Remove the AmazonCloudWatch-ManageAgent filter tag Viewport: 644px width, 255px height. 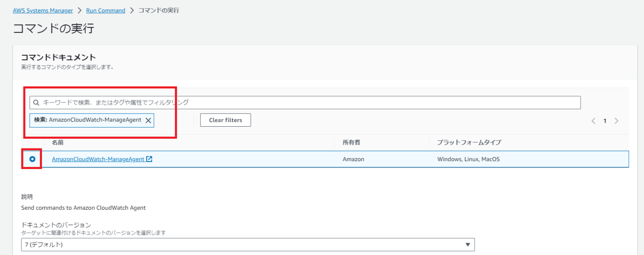(x=149, y=120)
